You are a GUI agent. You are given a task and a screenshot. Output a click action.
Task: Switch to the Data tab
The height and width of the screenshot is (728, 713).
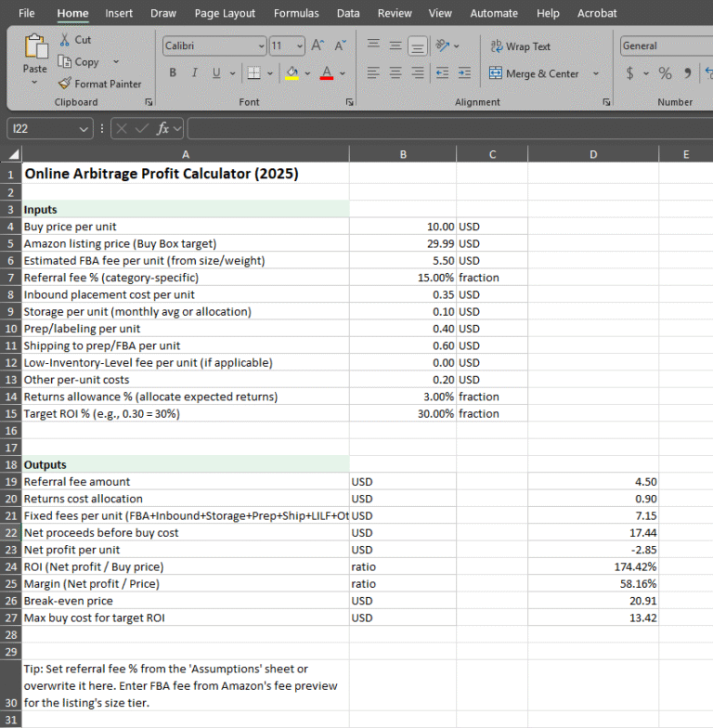coord(348,13)
